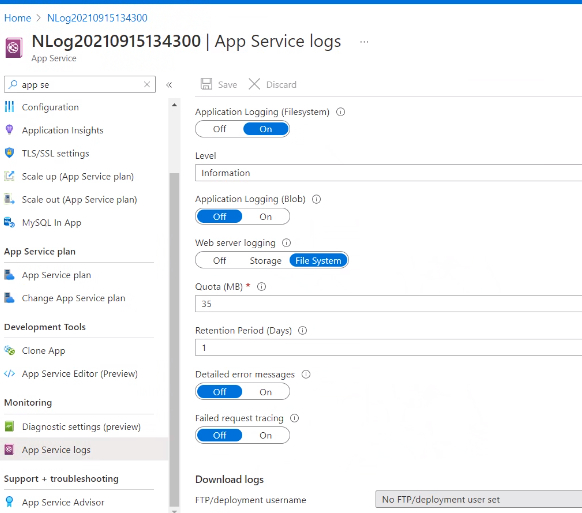Collapse the sidebar with double chevron

pyautogui.click(x=169, y=85)
